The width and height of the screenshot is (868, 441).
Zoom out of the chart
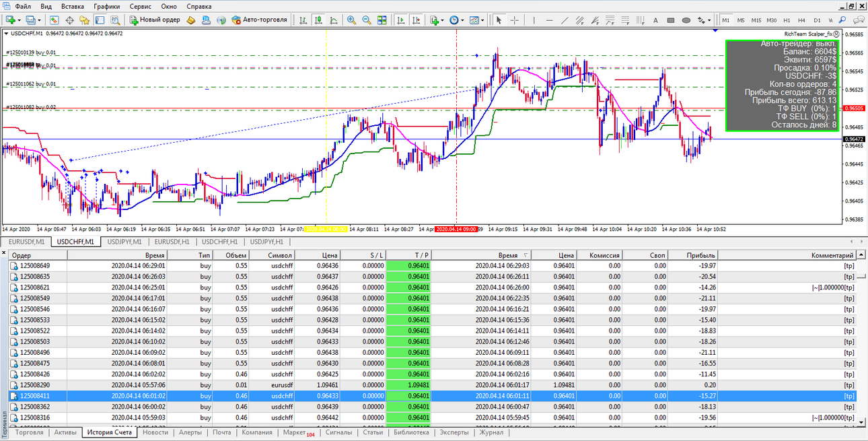point(367,20)
